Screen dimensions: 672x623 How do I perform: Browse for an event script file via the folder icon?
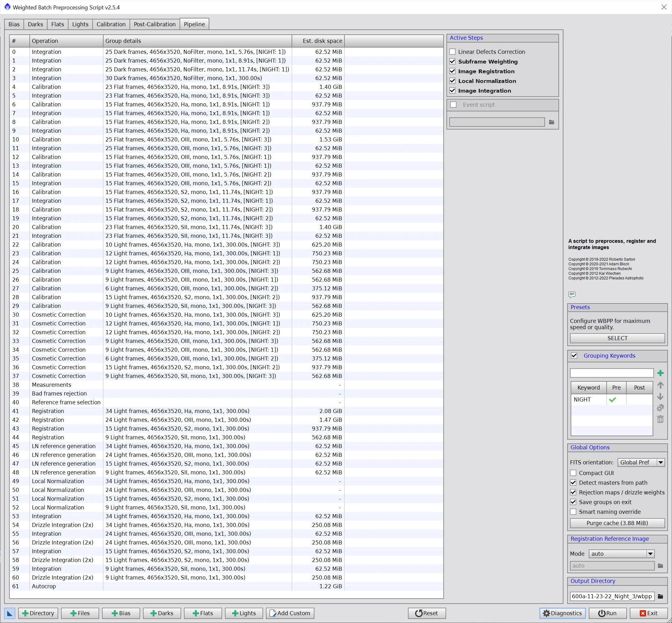551,122
